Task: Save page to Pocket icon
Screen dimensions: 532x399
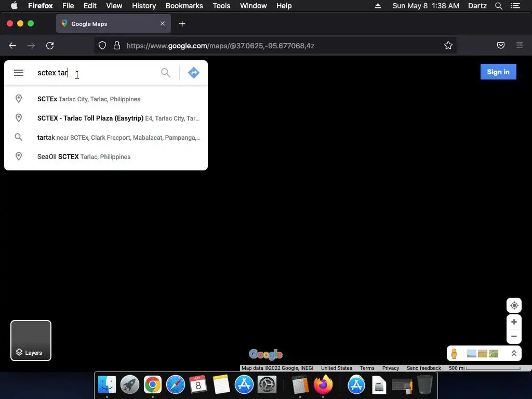Action: click(x=501, y=46)
